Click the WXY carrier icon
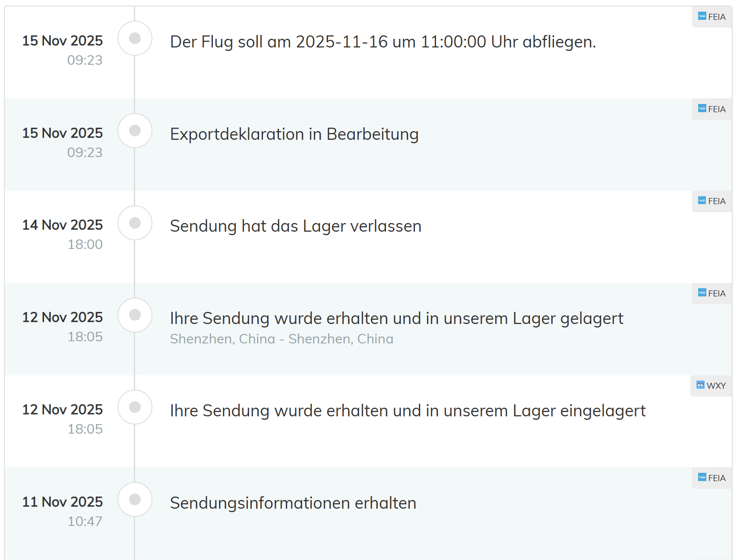Screen dimensions: 737x560 700,385
